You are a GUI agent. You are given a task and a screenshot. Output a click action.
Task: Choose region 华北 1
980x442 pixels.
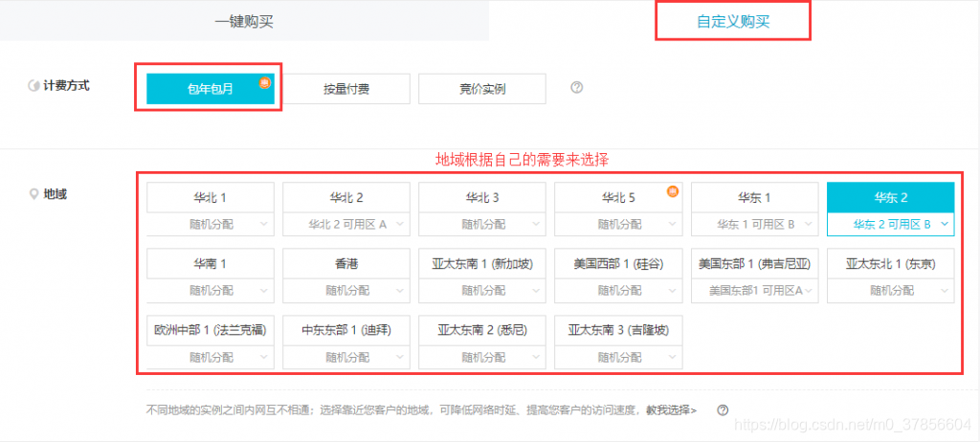pos(211,197)
